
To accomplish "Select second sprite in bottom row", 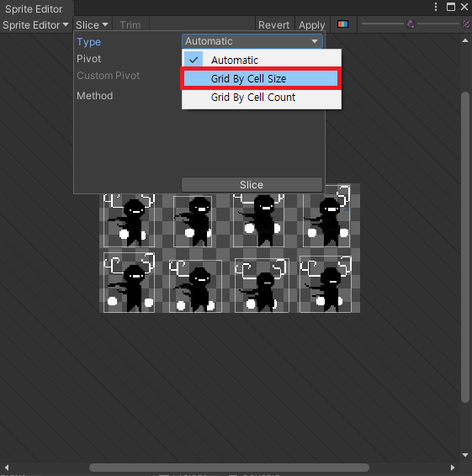I will [x=195, y=286].
